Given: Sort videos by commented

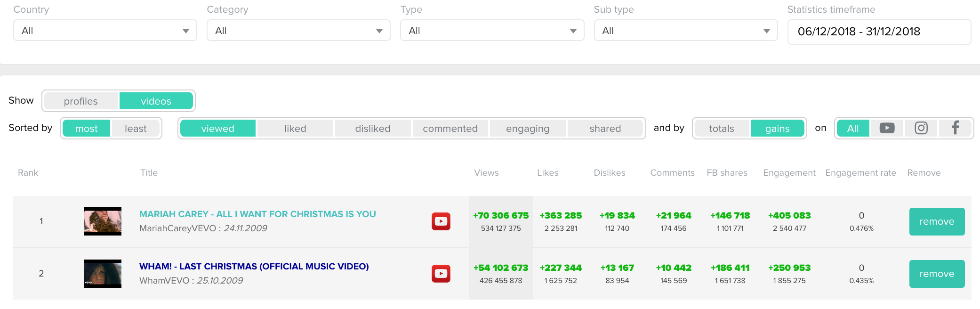Looking at the screenshot, I should pyautogui.click(x=450, y=128).
